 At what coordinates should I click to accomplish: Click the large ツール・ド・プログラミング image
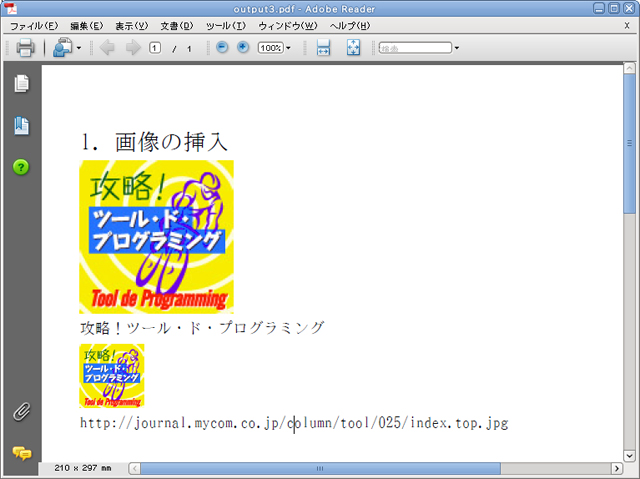point(156,237)
